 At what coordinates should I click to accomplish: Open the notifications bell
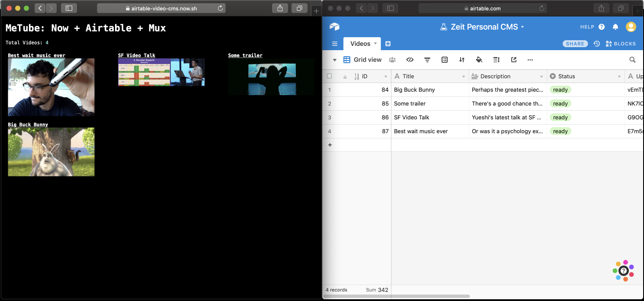[x=615, y=27]
